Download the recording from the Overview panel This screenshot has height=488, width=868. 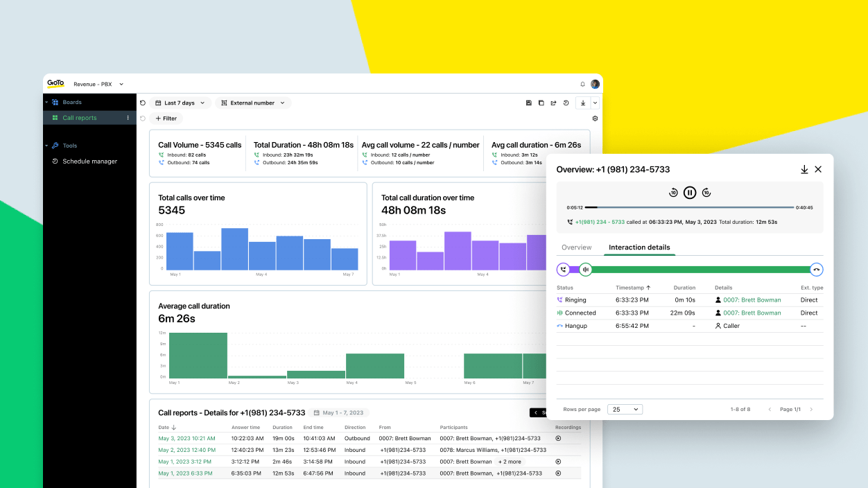point(804,168)
